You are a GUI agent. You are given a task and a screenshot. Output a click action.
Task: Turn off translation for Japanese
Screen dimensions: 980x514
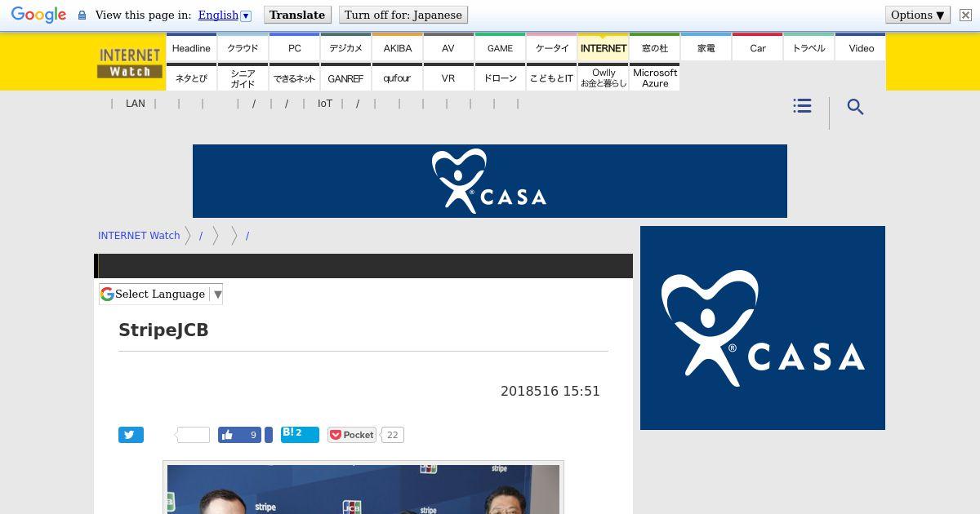coord(403,15)
